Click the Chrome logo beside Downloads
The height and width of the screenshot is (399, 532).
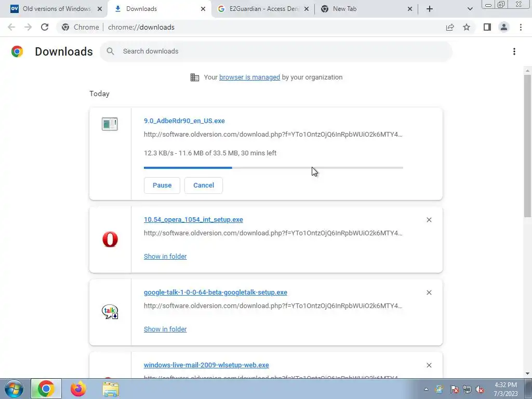pos(17,51)
